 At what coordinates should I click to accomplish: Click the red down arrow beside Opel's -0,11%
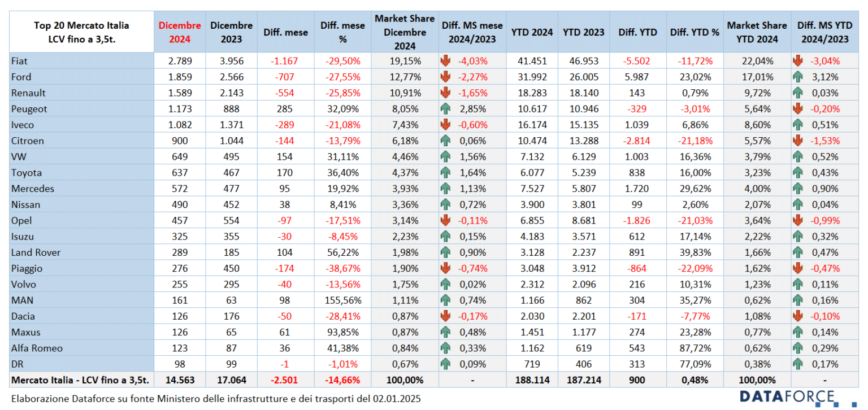[x=445, y=221]
